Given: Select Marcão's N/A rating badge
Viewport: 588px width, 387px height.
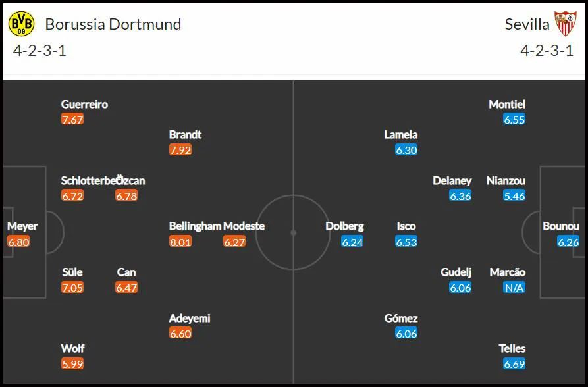Looking at the screenshot, I should (514, 288).
